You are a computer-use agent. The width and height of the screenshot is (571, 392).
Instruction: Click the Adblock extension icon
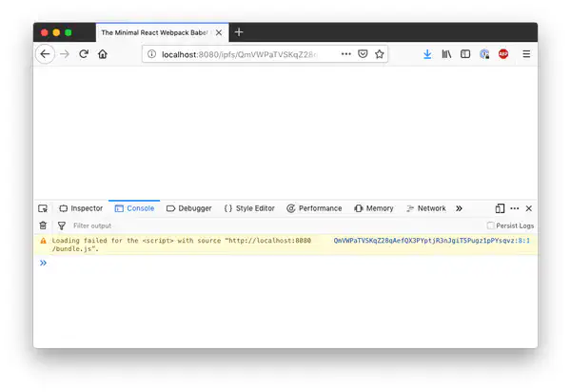(503, 54)
